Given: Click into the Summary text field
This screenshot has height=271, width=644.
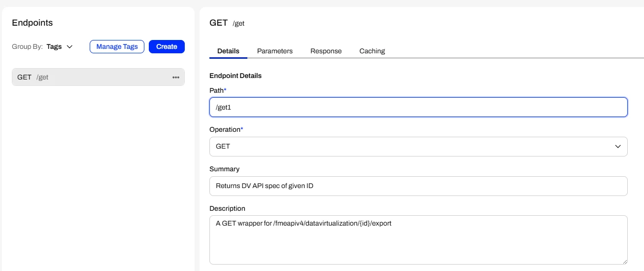Looking at the screenshot, I should pyautogui.click(x=418, y=186).
